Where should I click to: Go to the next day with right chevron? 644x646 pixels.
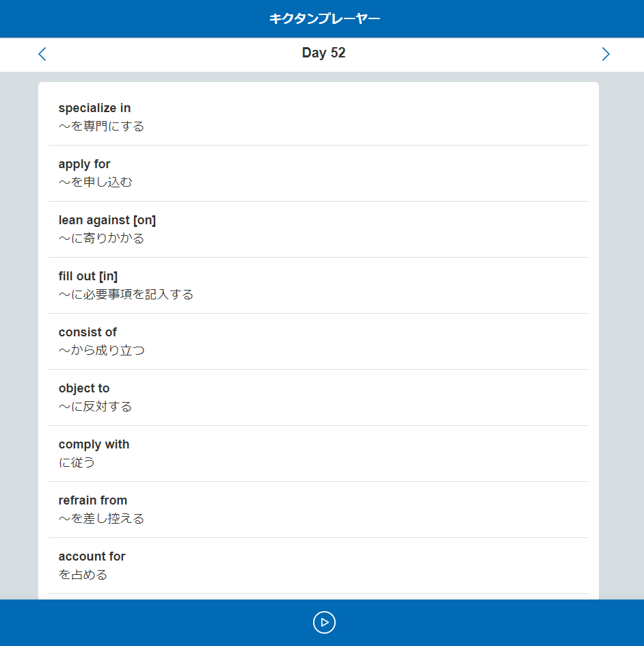(605, 54)
